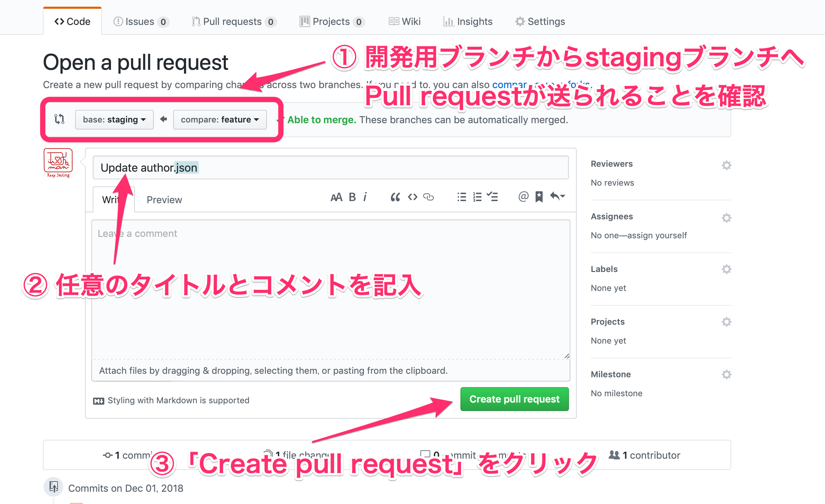Insert a task checklist

[x=492, y=197]
